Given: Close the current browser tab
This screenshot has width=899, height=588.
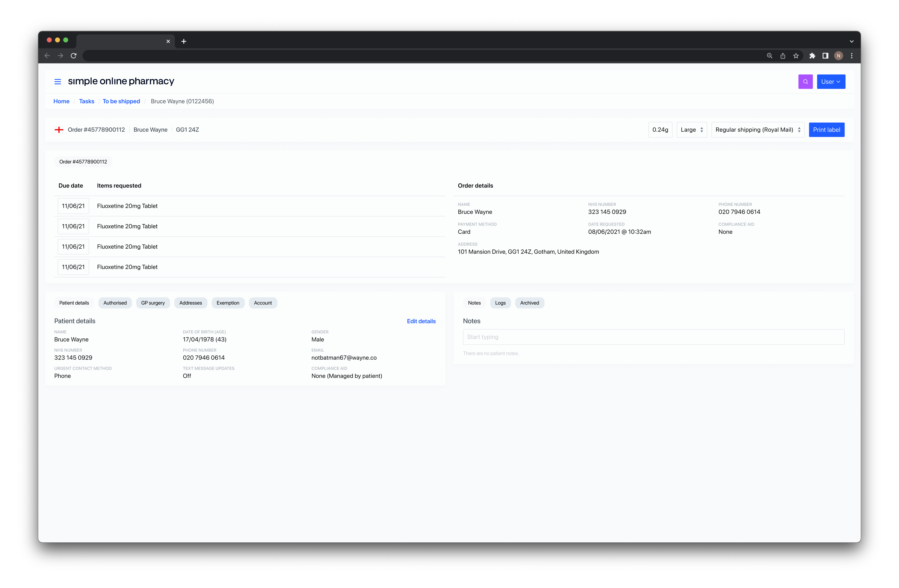Looking at the screenshot, I should [x=168, y=42].
